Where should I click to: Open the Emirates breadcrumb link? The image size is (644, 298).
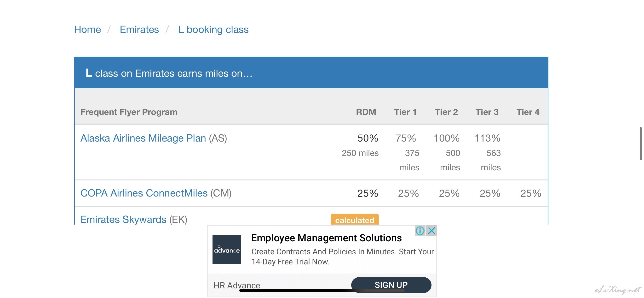(139, 30)
